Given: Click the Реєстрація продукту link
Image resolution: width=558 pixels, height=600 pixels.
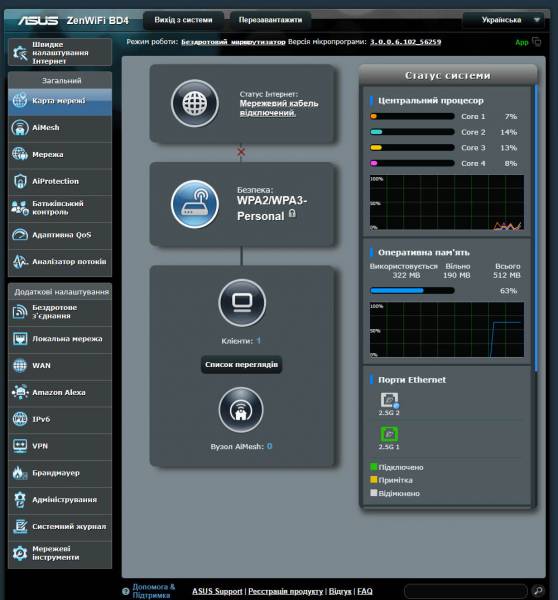Looking at the screenshot, I should pos(286,592).
